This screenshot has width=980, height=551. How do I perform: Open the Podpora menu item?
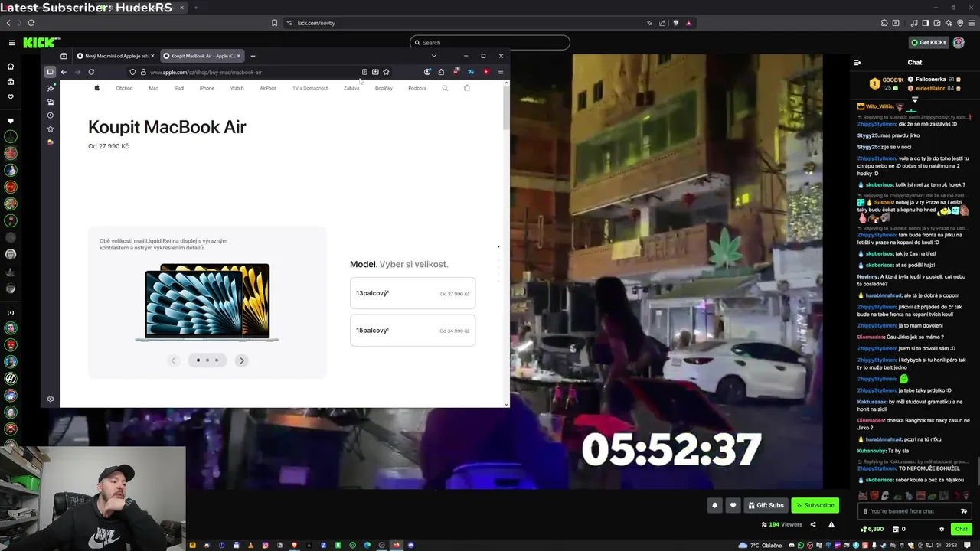(x=417, y=88)
